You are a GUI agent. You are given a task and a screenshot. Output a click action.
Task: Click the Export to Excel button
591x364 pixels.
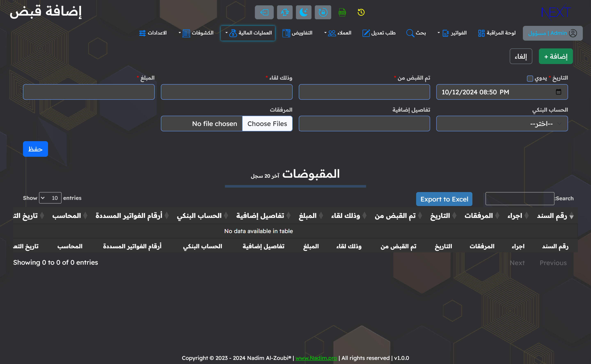coord(444,199)
